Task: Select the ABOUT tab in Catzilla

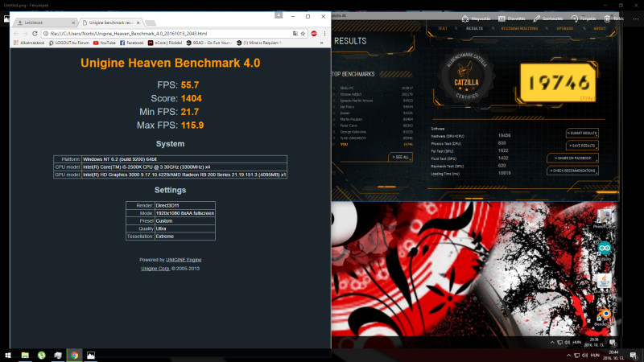Action: 600,28
